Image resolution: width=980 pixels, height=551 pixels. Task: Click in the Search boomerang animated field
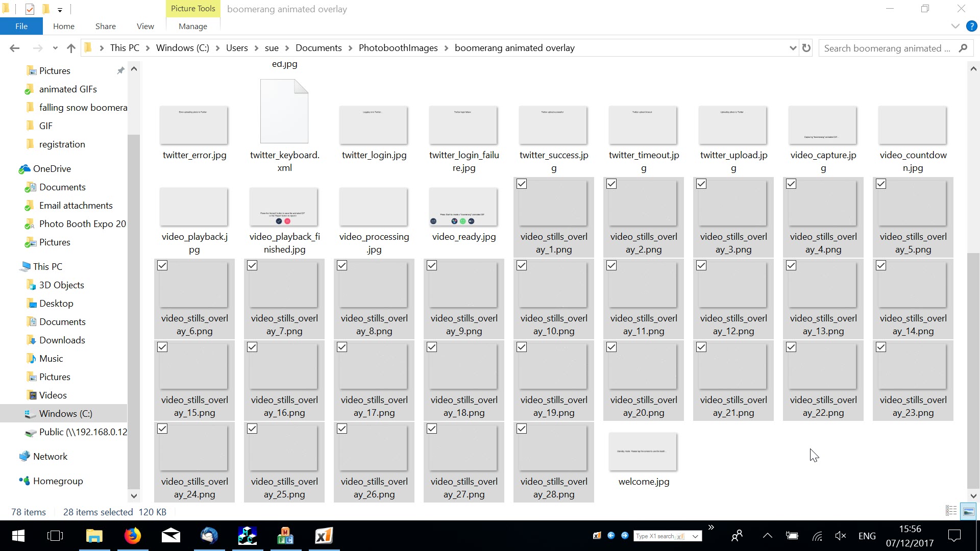tap(887, 48)
